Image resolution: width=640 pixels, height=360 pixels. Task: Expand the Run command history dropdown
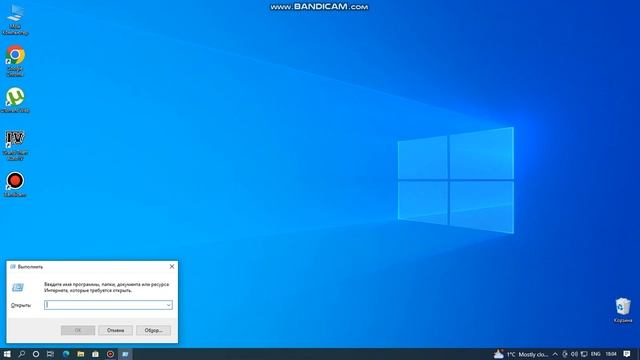coord(168,305)
